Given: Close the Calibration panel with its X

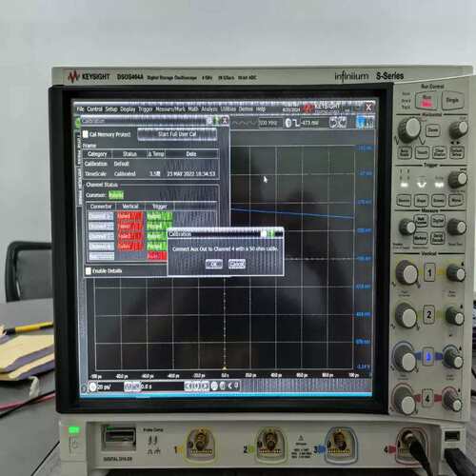Looking at the screenshot, I should [x=225, y=120].
